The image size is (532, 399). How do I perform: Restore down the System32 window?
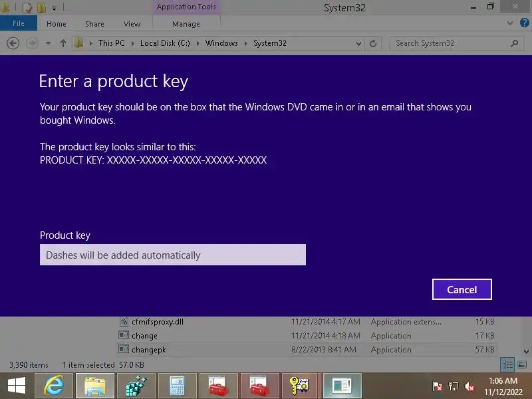pos(491,7)
